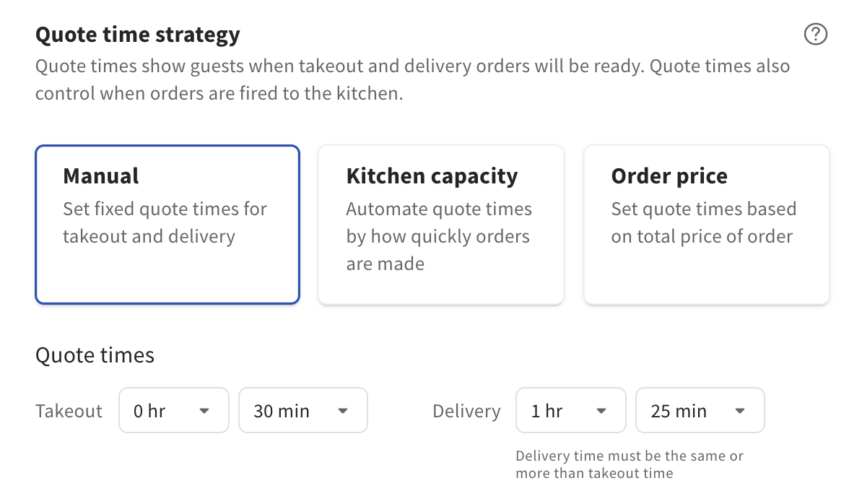Click the Delivery label
862x504 pixels.
(466, 410)
